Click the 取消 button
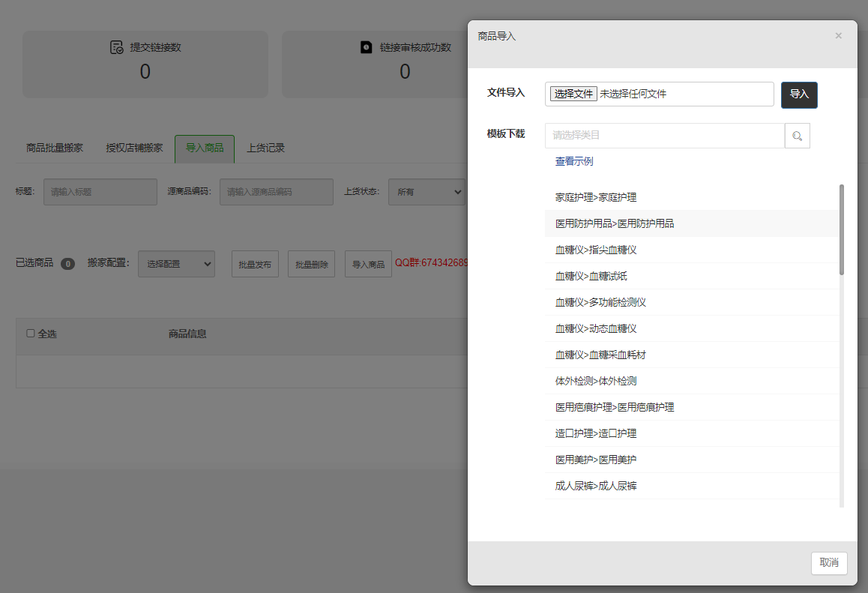The width and height of the screenshot is (868, 593). pos(828,563)
